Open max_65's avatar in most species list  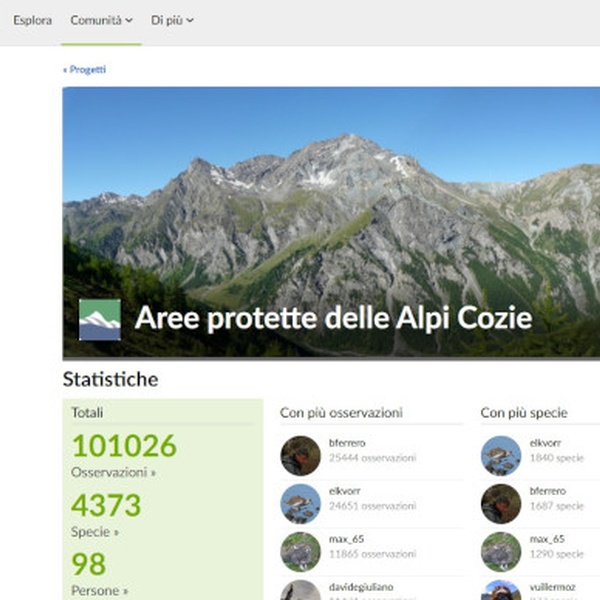pyautogui.click(x=501, y=552)
